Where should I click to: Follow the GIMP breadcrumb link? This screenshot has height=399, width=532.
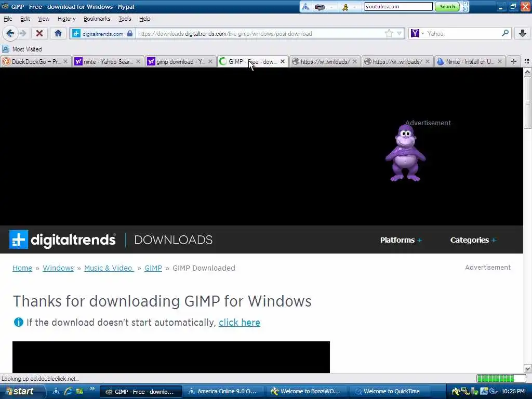point(153,268)
